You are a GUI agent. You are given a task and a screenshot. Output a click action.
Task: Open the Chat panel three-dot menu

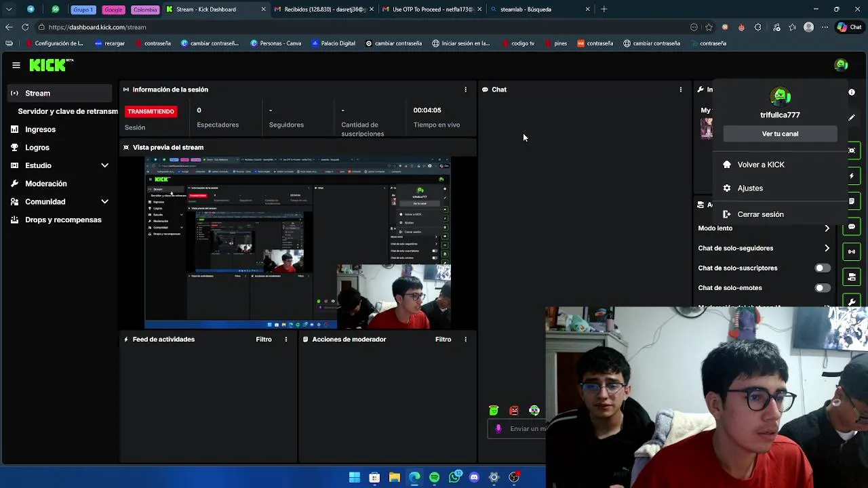click(x=681, y=89)
